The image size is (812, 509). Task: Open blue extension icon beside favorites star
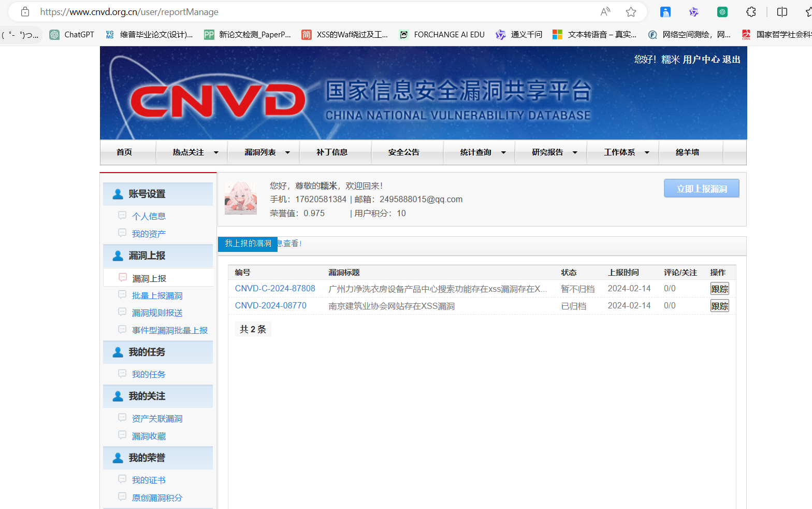665,11
